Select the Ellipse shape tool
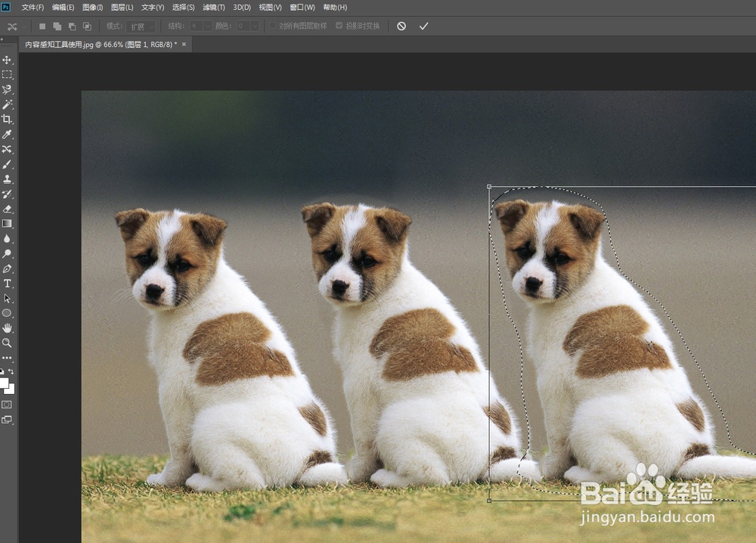 tap(7, 313)
